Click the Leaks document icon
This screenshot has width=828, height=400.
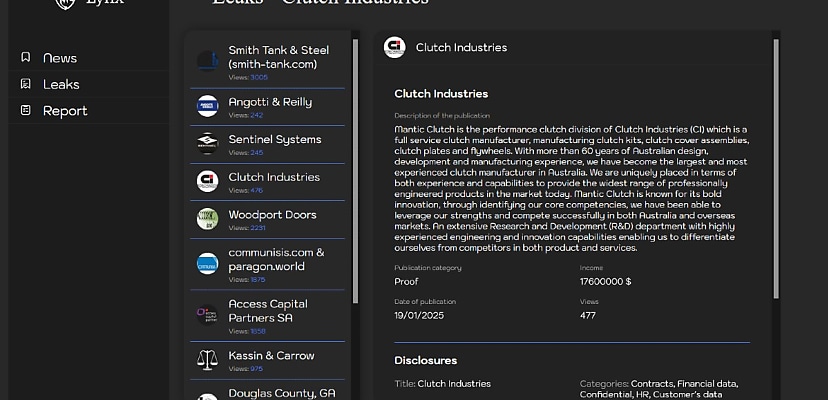click(x=25, y=83)
